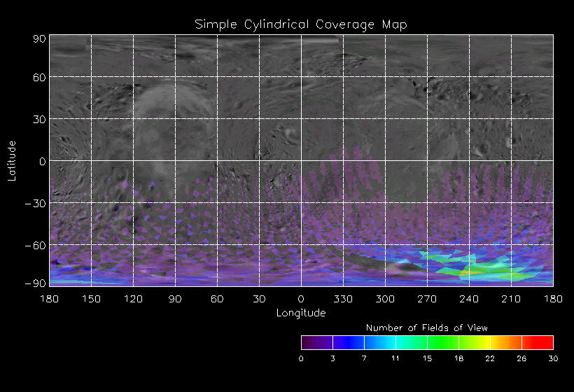
Task: Click the longitude axis '330' tick label
Action: (x=343, y=299)
